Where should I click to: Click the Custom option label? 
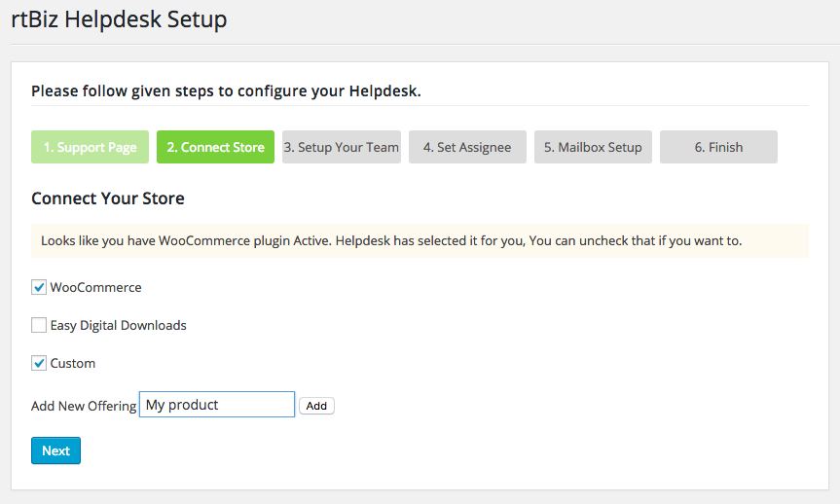[x=73, y=363]
